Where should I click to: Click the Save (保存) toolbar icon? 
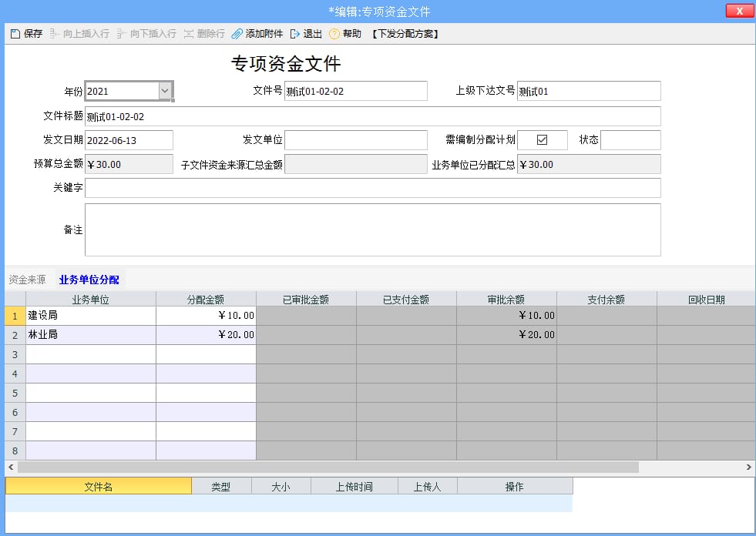click(15, 34)
